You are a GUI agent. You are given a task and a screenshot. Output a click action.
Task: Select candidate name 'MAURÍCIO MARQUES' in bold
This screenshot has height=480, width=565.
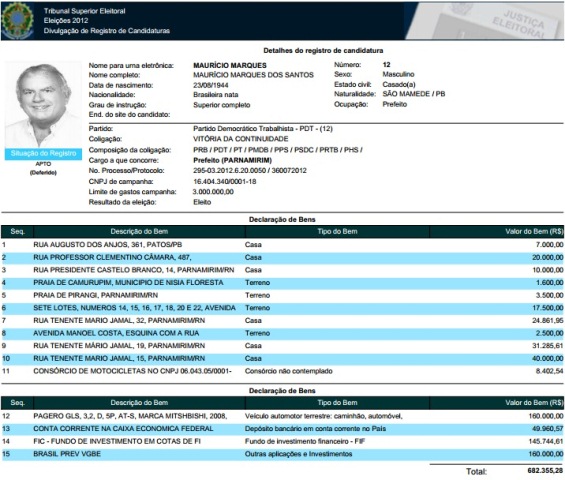pyautogui.click(x=230, y=65)
